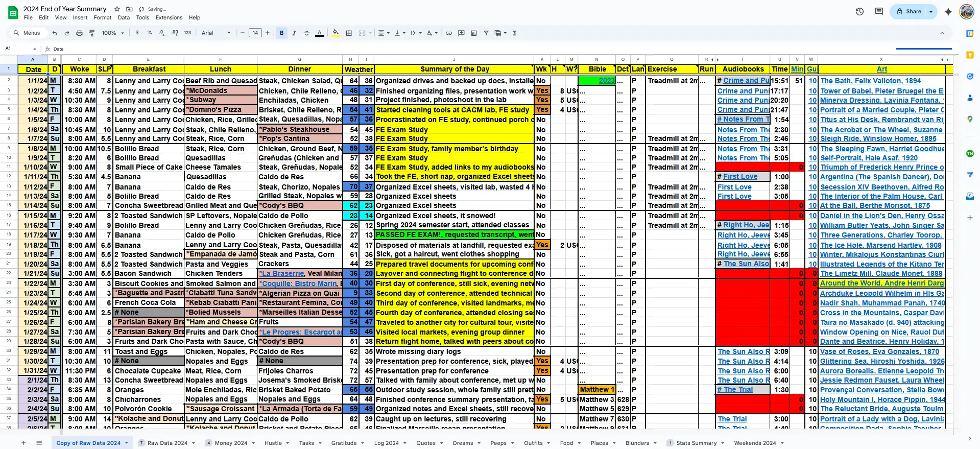Open the Insert menu
The width and height of the screenshot is (980, 449).
point(80,17)
